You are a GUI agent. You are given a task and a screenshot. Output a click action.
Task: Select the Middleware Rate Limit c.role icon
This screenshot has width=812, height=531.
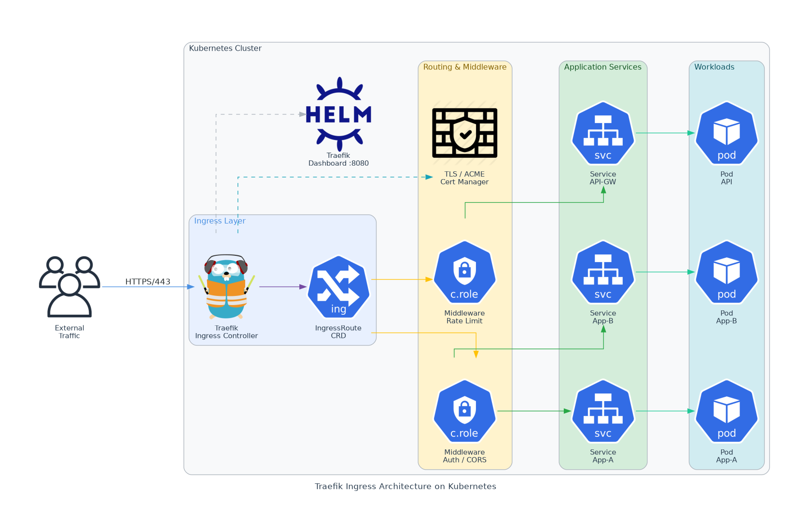(x=464, y=272)
